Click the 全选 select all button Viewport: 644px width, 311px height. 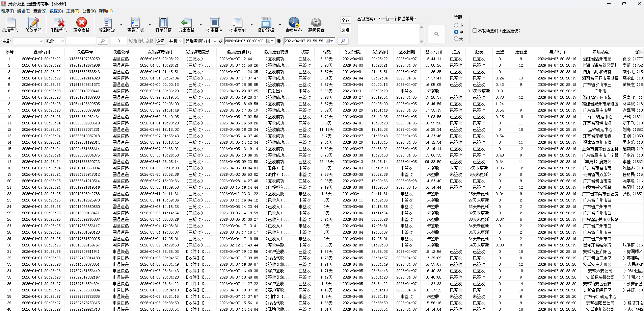345,20
